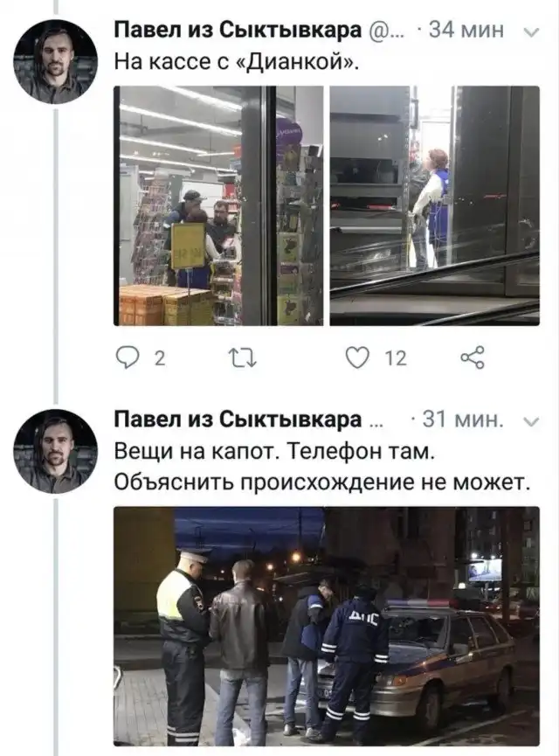
Task: Open the left checkout store photo
Action: [218, 206]
